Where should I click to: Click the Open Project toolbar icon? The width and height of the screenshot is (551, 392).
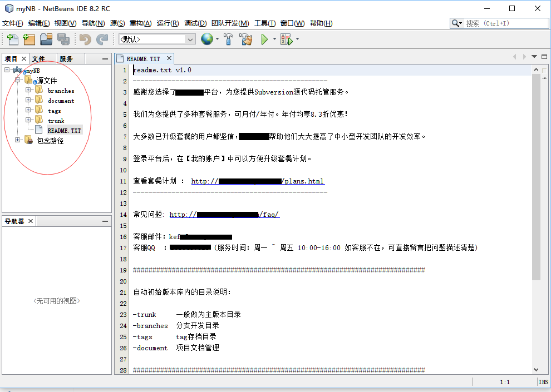pos(46,39)
